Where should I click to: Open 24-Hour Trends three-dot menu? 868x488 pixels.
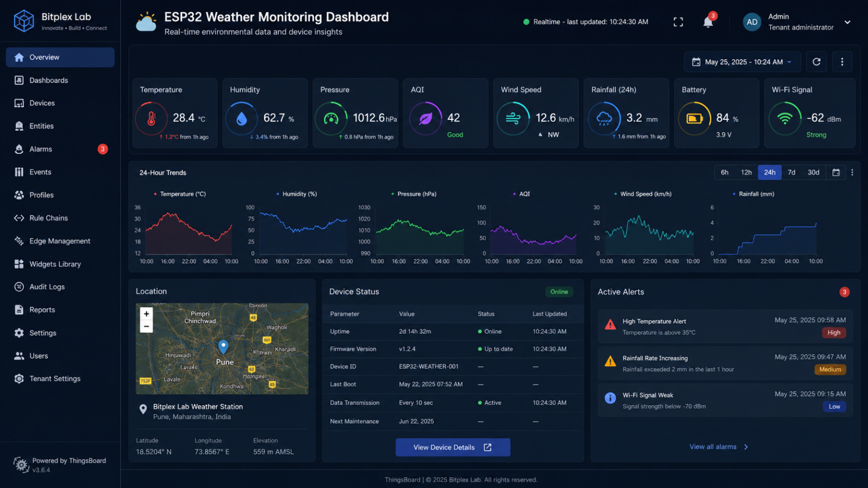pos(852,172)
